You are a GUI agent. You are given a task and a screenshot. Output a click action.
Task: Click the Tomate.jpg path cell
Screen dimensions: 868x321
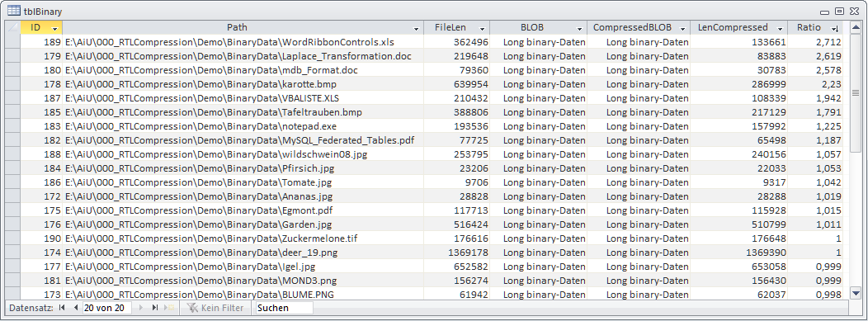tap(243, 182)
